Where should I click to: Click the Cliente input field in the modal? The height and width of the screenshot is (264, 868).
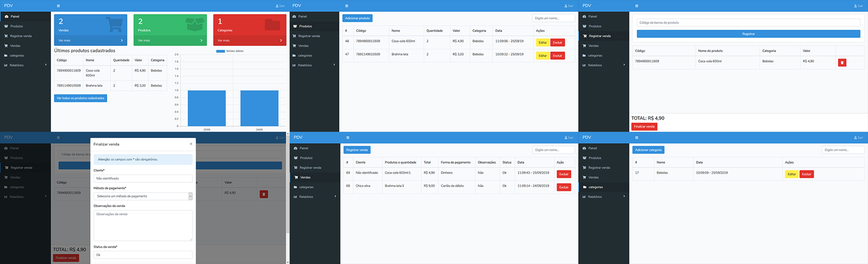(143, 179)
